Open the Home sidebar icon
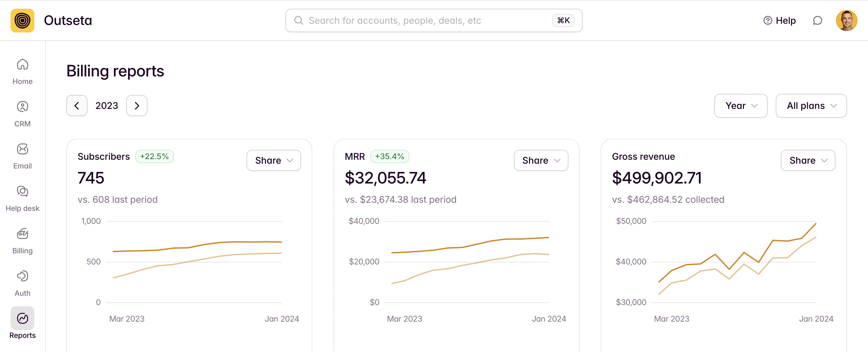This screenshot has height=352, width=868. [22, 65]
